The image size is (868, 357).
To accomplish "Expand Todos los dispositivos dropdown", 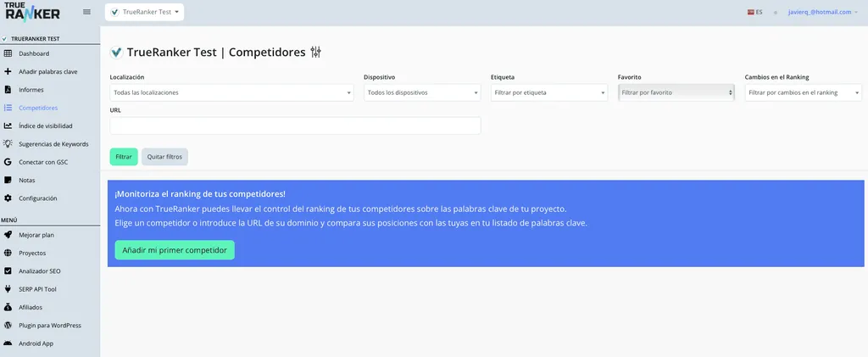I will coord(422,92).
